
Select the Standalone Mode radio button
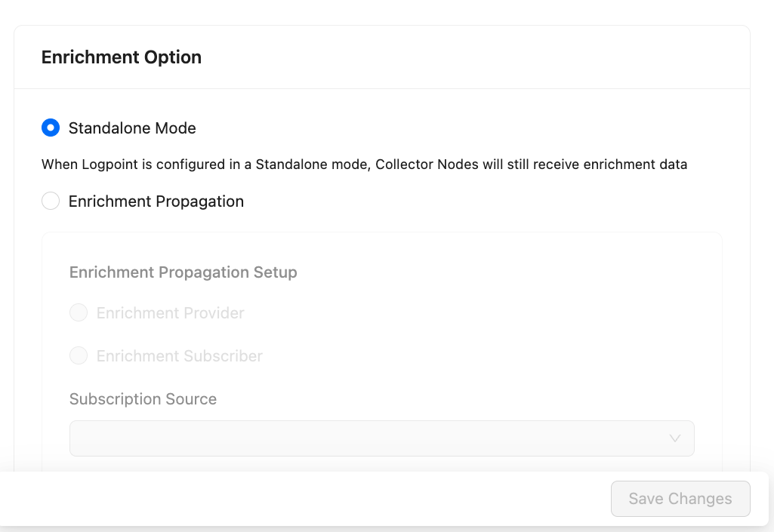(51, 128)
